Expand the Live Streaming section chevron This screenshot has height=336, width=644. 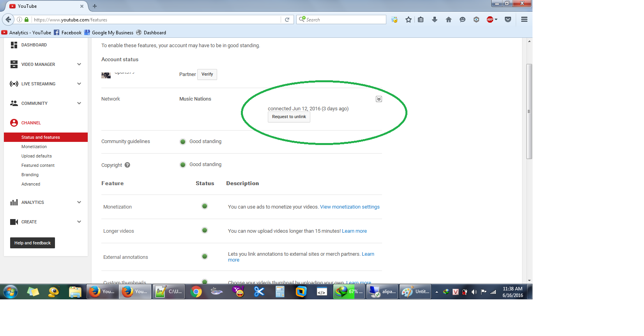click(x=79, y=84)
